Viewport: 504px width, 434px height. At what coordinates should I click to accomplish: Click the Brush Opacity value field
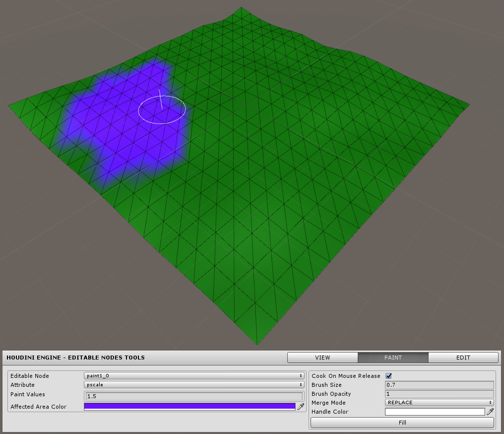point(439,394)
